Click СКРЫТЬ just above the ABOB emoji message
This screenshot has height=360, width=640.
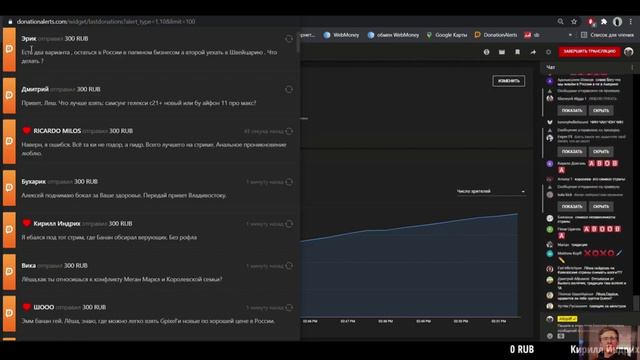click(601, 151)
